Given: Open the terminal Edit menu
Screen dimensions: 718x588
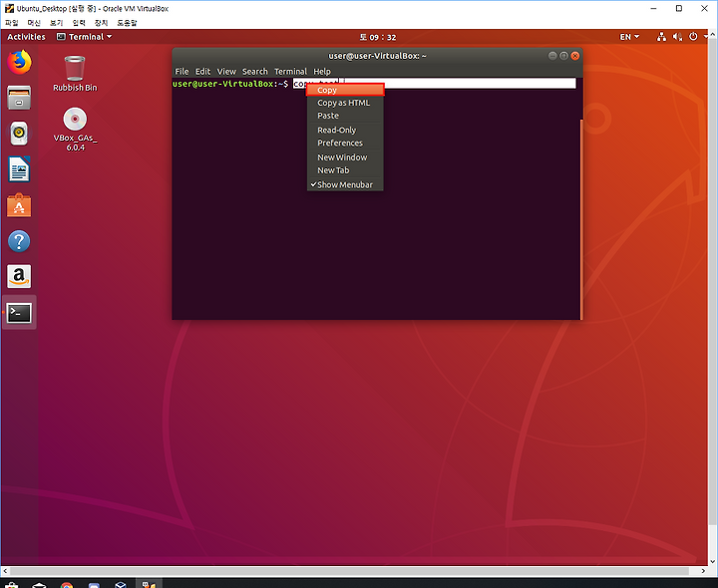Looking at the screenshot, I should click(202, 72).
